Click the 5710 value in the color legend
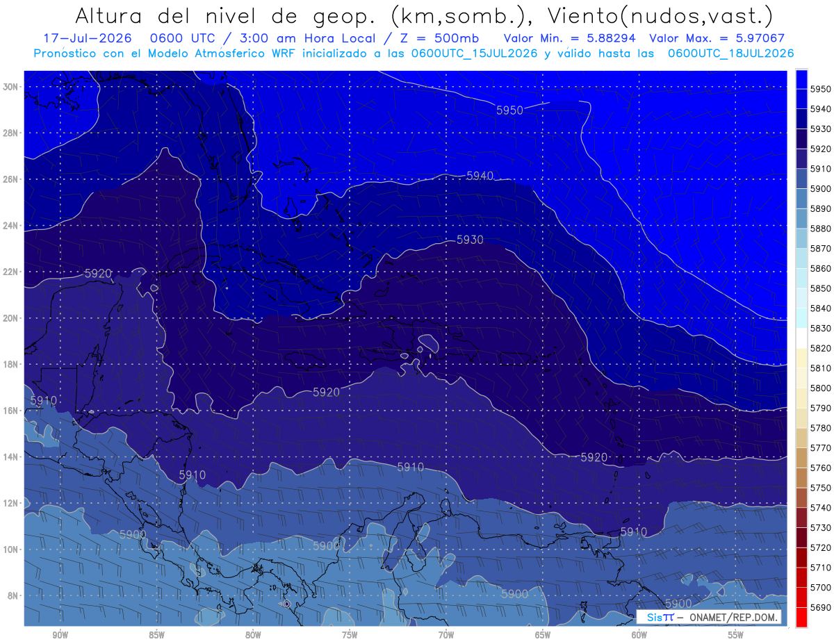The height and width of the screenshot is (644, 834). coord(820,568)
